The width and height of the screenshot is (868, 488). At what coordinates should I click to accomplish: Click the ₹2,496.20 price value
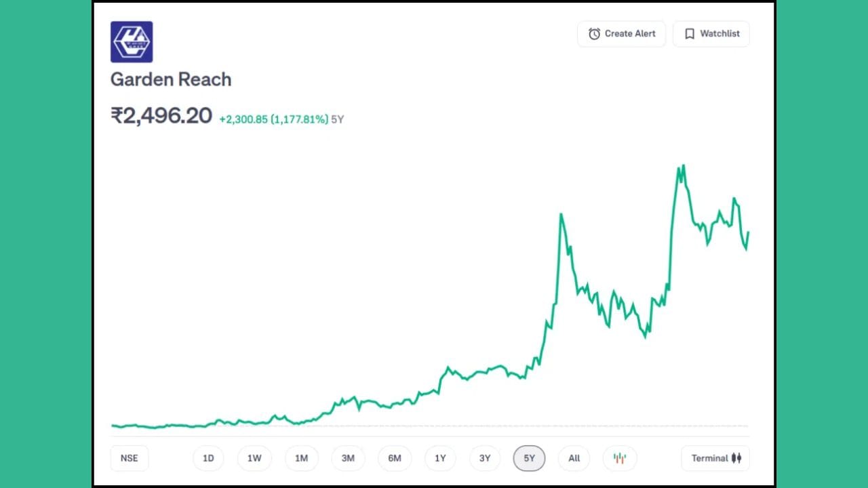161,116
